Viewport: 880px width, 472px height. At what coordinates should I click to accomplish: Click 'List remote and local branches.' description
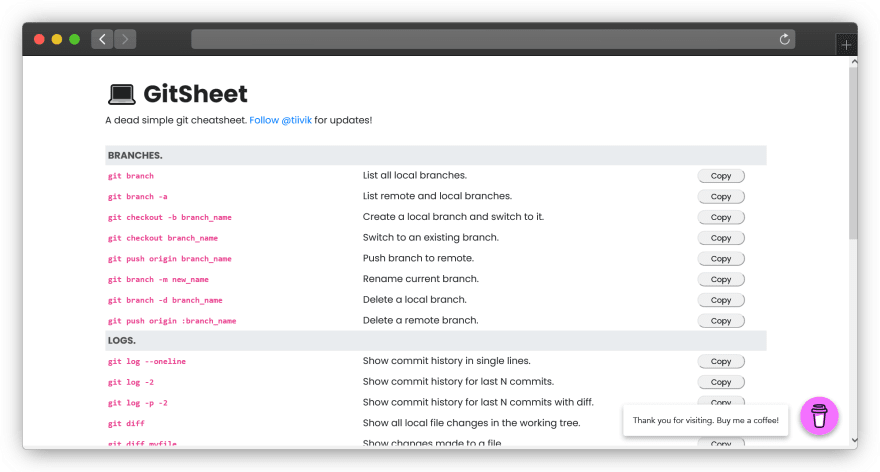click(x=437, y=196)
